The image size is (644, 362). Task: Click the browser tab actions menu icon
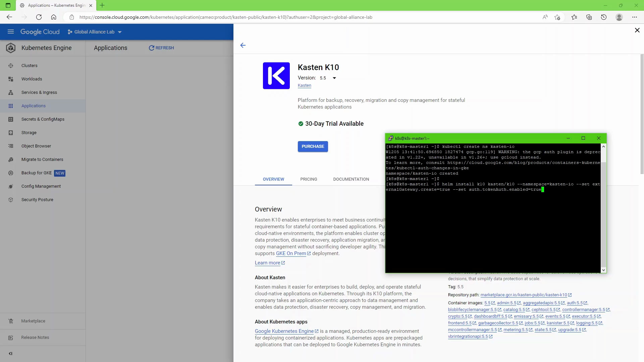(x=8, y=5)
